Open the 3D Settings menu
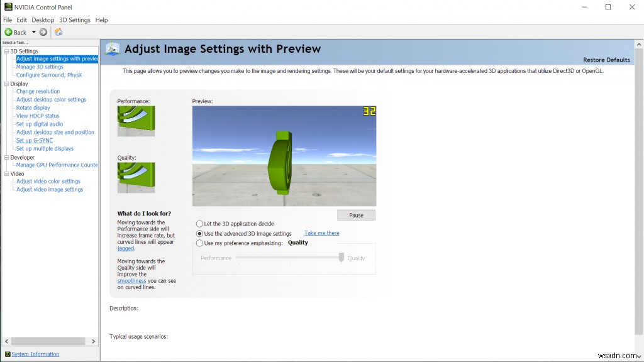644x362 pixels. click(74, 19)
